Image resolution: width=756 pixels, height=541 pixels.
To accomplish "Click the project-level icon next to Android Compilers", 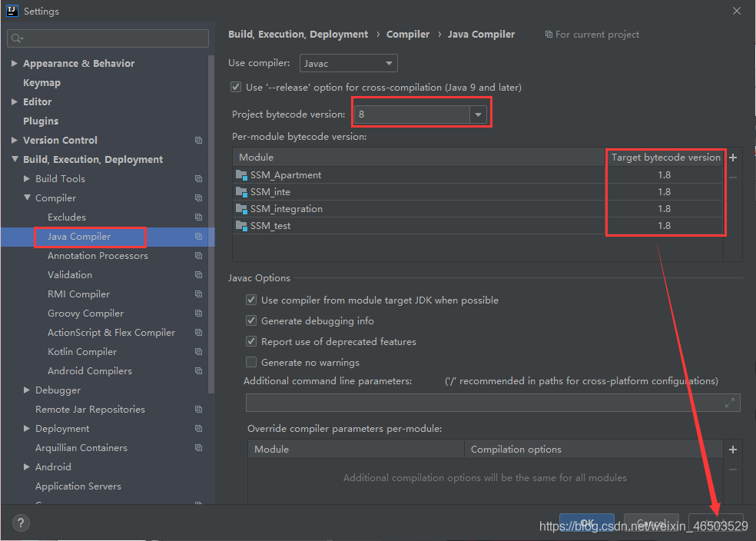I will pos(198,371).
